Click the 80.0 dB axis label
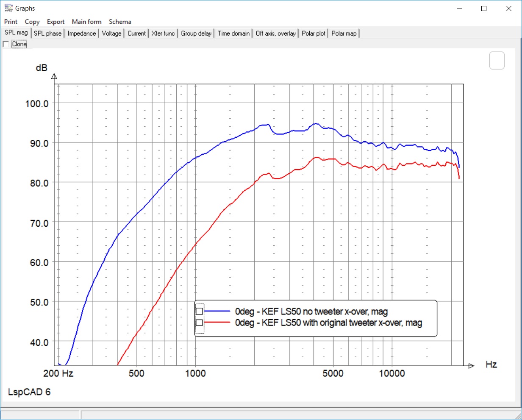The width and height of the screenshot is (522, 420). 39,183
